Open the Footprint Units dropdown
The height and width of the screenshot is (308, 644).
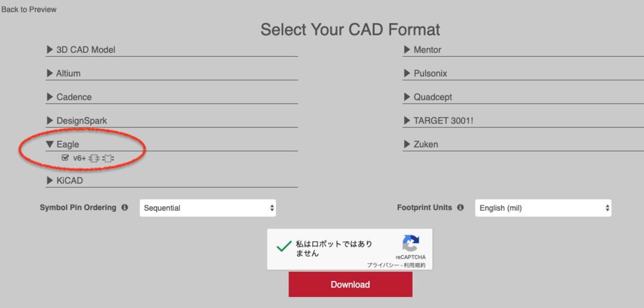543,207
